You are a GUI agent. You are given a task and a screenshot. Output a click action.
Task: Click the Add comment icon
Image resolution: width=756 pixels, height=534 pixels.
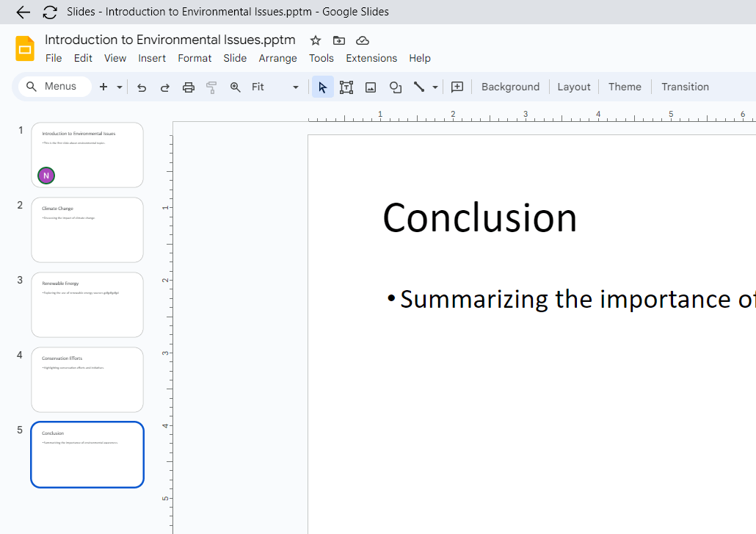point(457,87)
